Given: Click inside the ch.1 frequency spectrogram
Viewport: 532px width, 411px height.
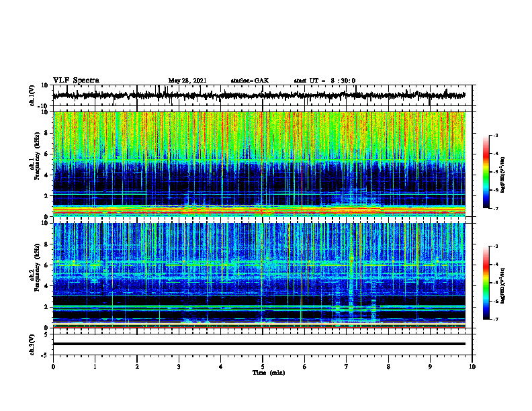Looking at the screenshot, I should click(x=259, y=164).
